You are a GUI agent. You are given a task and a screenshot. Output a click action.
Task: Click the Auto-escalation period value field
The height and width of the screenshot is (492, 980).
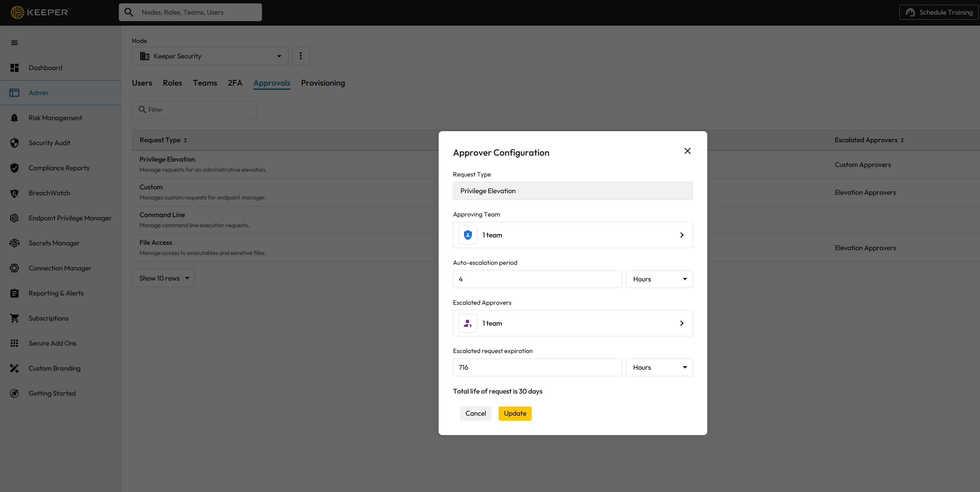pyautogui.click(x=537, y=279)
